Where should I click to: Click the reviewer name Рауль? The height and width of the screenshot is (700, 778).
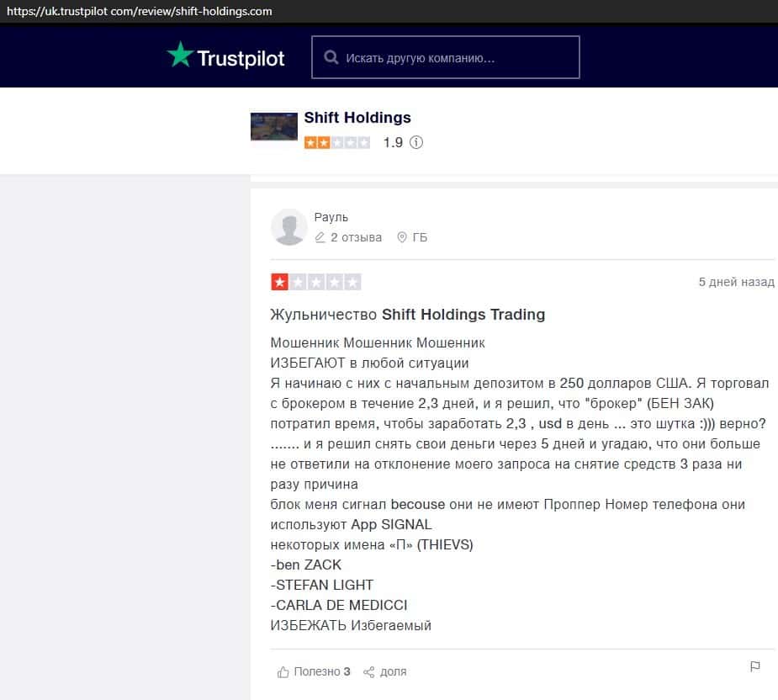click(x=331, y=217)
